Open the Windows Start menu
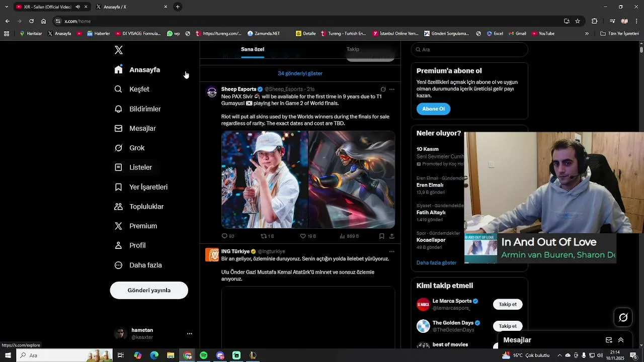 click(8, 355)
